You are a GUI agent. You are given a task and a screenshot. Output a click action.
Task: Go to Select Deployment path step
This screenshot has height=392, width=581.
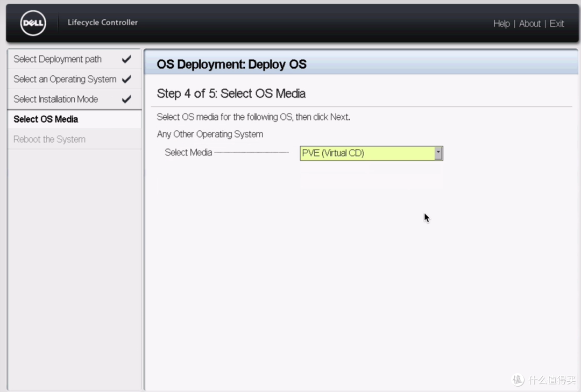coord(58,59)
